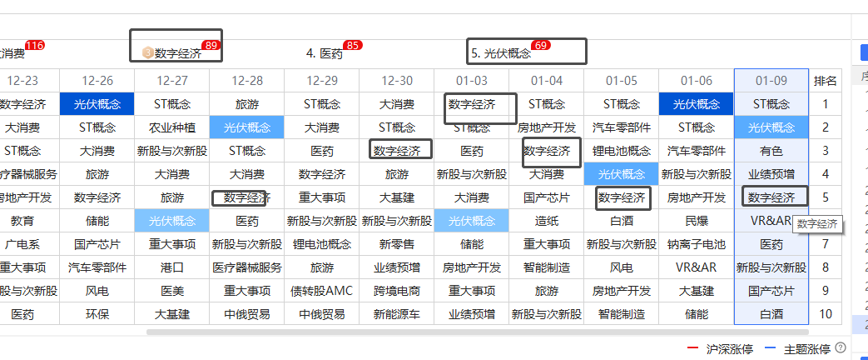Click 光伏概念 cell in the 01-09 column
Screen dimensions: 868x360
(771, 127)
